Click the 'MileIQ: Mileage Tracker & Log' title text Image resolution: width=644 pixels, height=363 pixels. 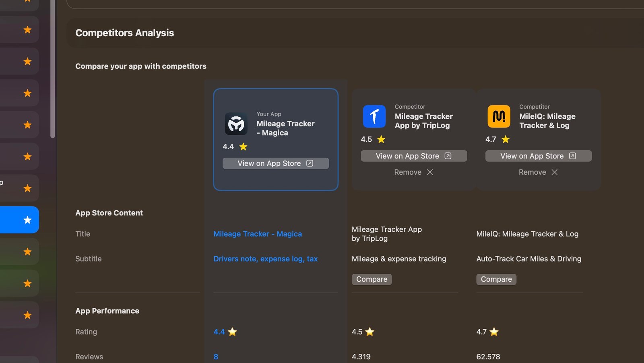coord(527,234)
